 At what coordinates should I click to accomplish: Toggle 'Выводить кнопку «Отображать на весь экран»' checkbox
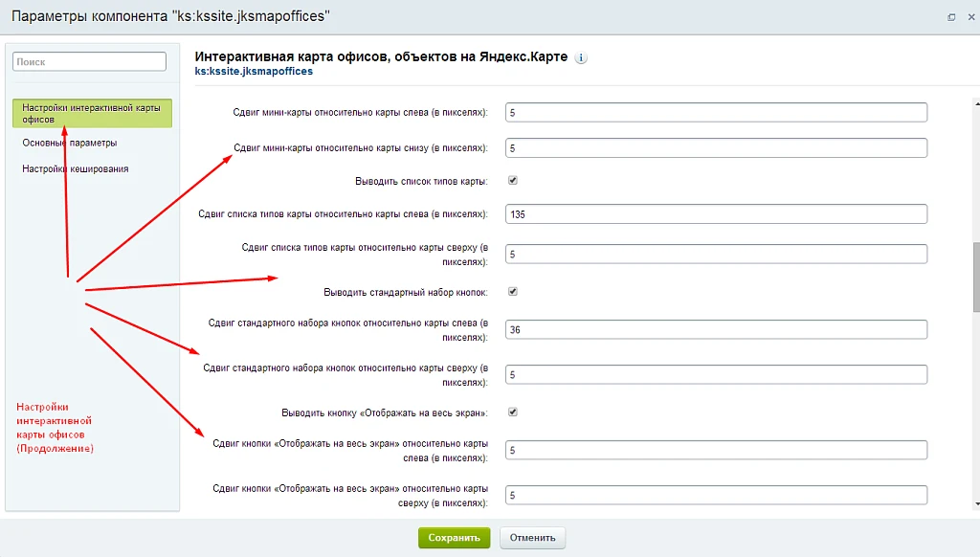(x=513, y=412)
